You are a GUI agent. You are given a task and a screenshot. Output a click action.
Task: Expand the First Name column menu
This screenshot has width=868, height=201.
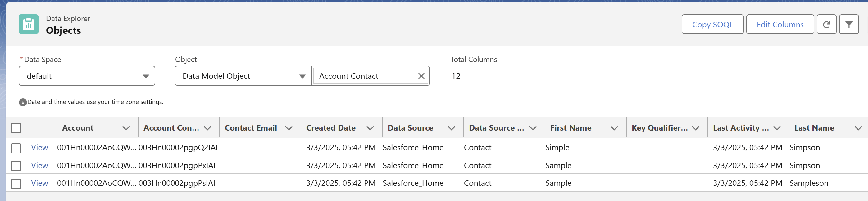click(614, 128)
